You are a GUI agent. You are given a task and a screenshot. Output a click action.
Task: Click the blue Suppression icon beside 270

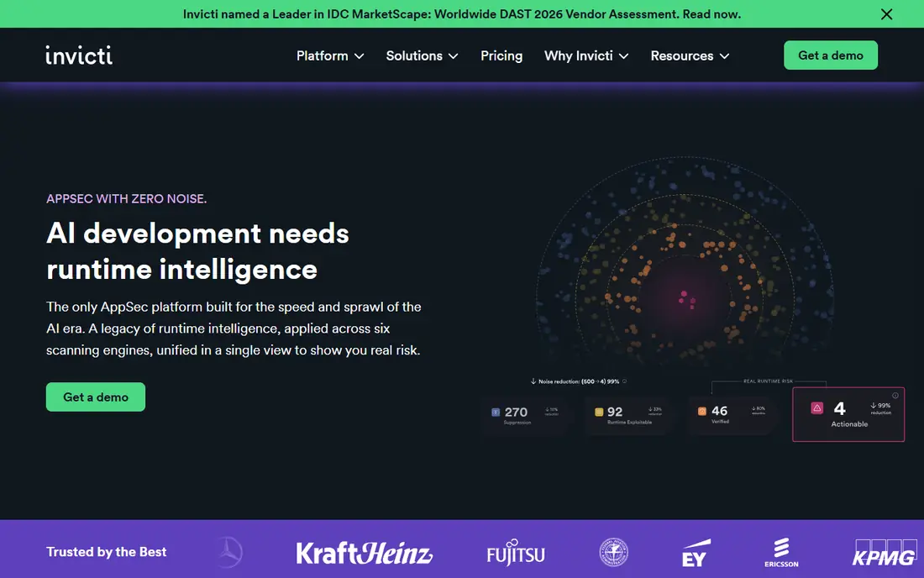click(x=496, y=412)
